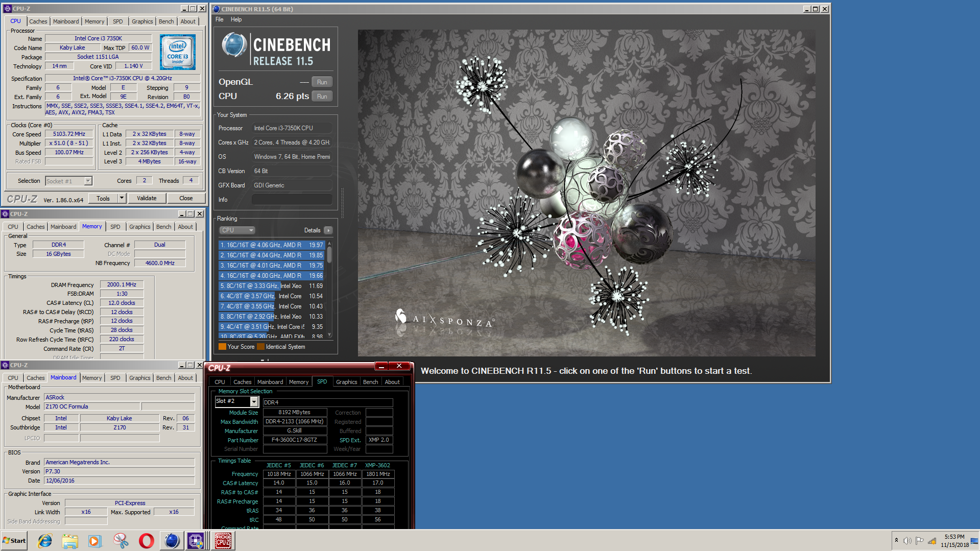Image resolution: width=980 pixels, height=551 pixels.
Task: Click the NB Frequency 4600.0 MHz value
Action: click(x=160, y=263)
